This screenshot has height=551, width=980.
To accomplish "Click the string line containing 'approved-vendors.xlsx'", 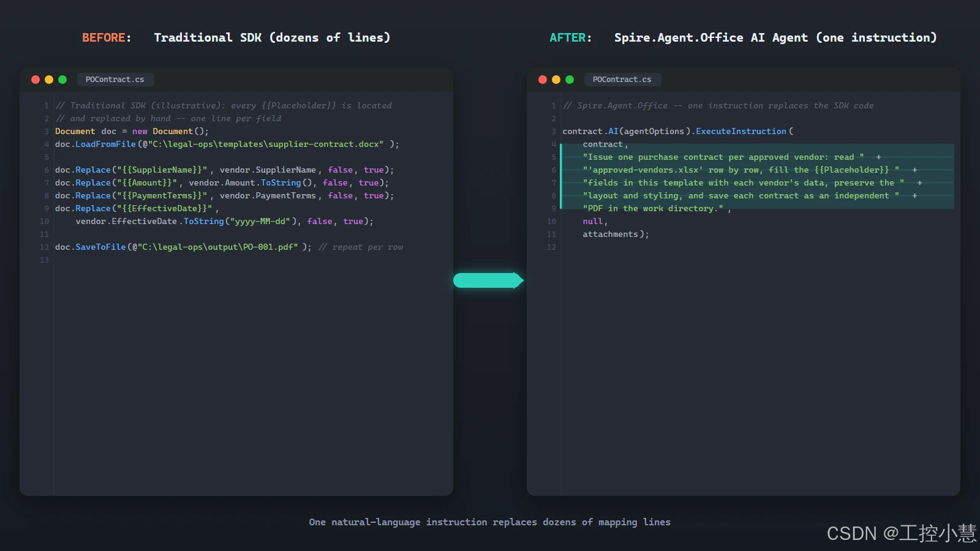I will [x=750, y=170].
